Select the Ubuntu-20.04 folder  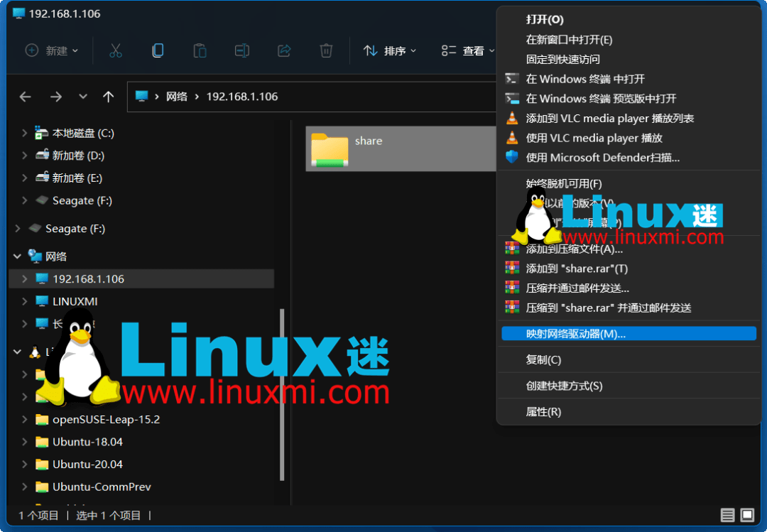click(x=87, y=465)
